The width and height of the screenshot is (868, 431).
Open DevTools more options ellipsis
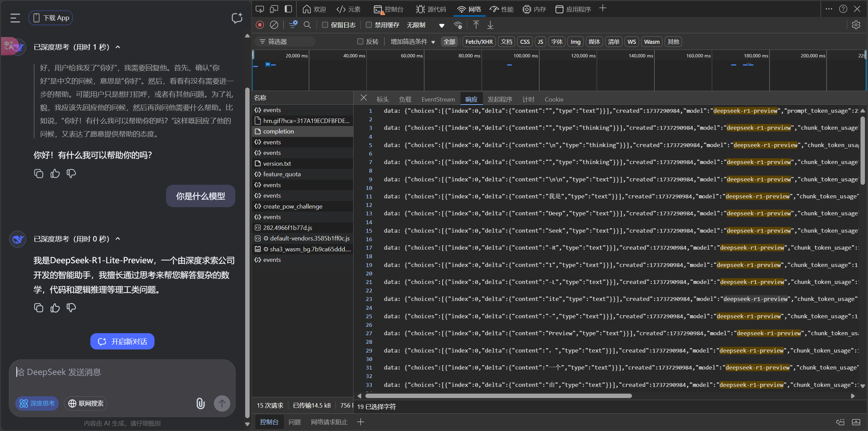click(829, 9)
